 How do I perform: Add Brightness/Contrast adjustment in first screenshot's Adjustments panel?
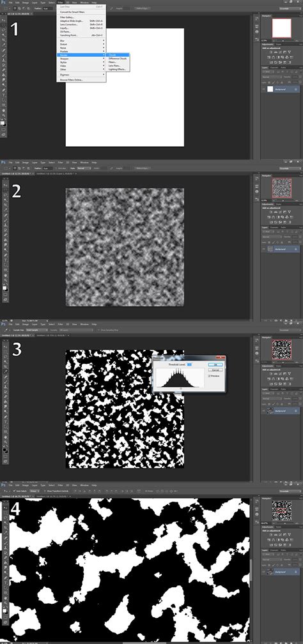pos(271,52)
